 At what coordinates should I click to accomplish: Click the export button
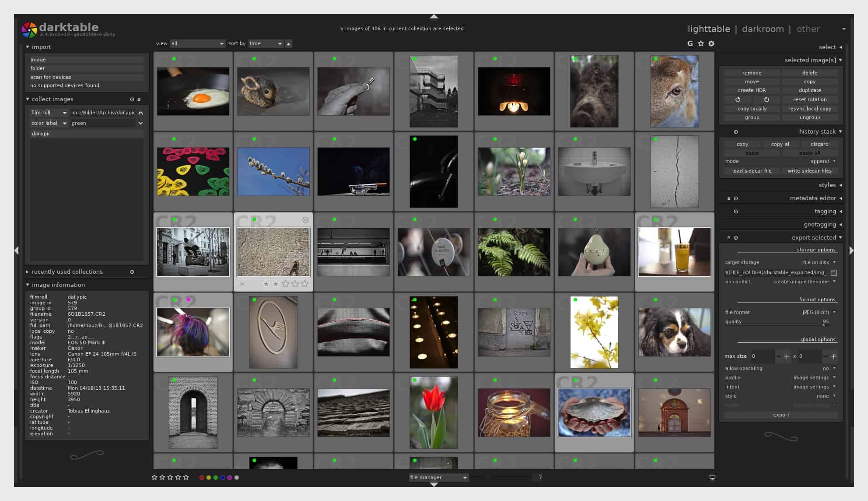pyautogui.click(x=781, y=415)
